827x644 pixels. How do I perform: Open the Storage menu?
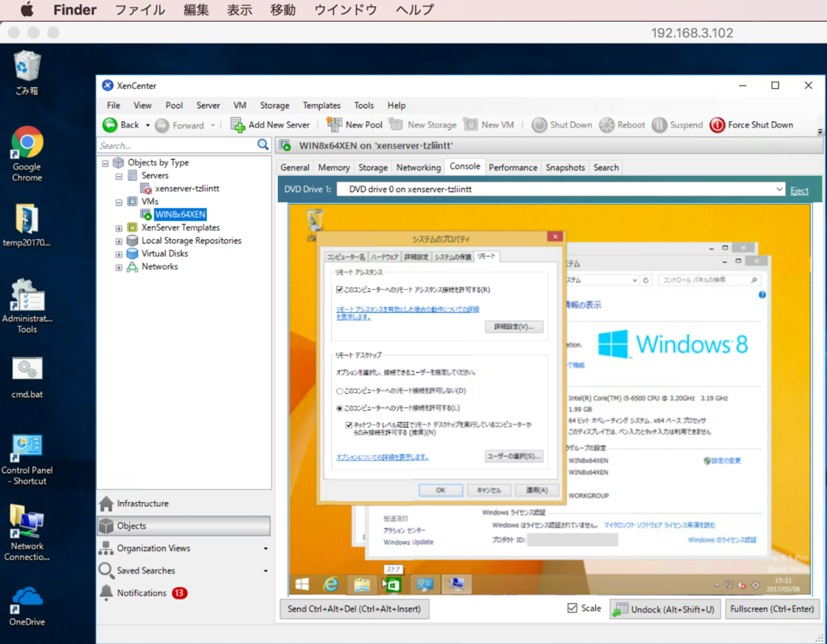click(275, 106)
